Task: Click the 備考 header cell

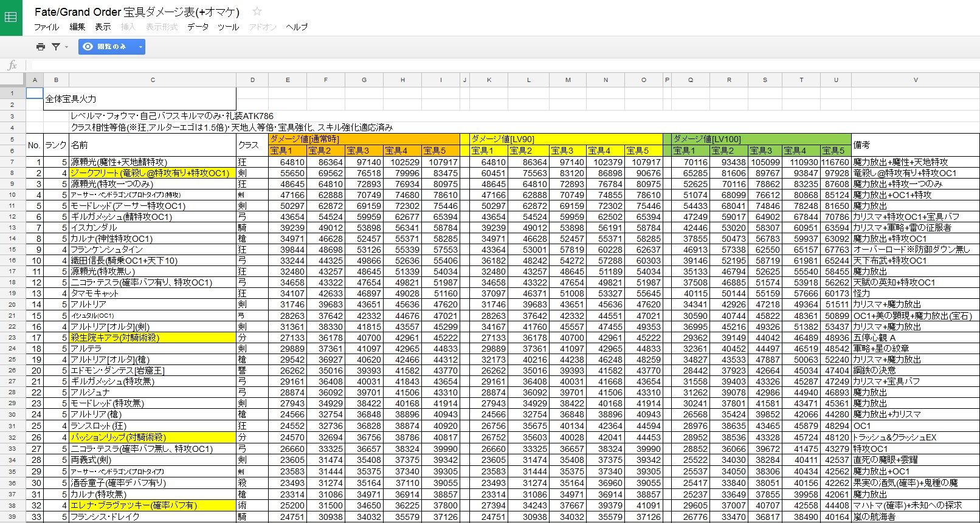Action: (x=916, y=145)
